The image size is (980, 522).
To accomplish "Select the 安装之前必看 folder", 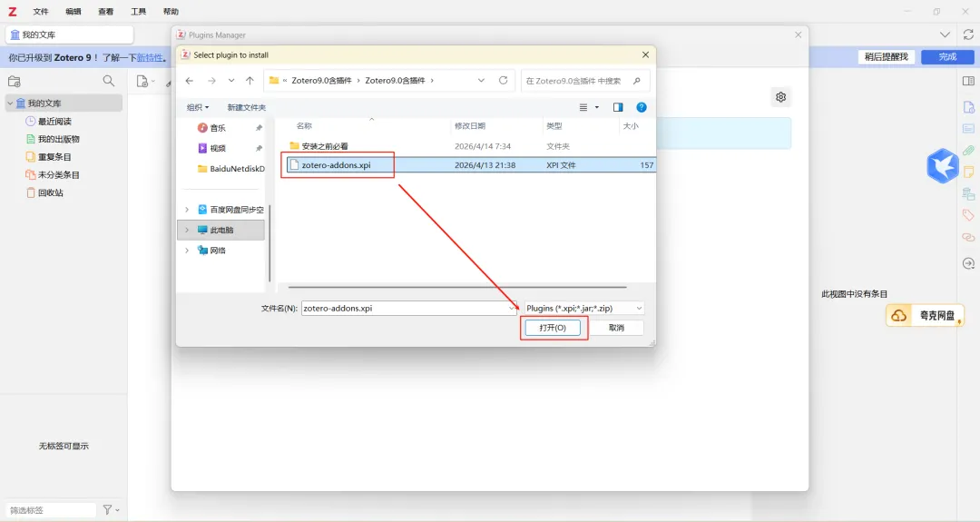I will coord(324,146).
